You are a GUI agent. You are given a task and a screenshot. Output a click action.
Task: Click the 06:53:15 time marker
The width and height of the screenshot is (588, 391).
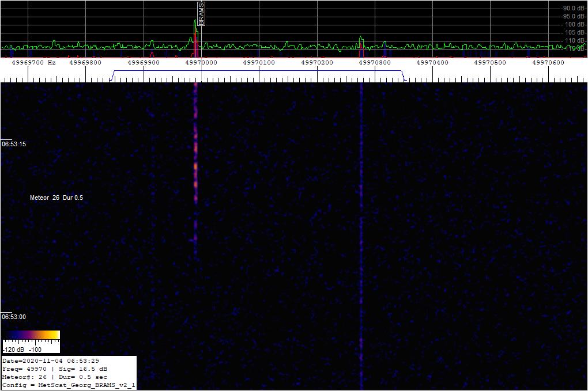pos(14,144)
